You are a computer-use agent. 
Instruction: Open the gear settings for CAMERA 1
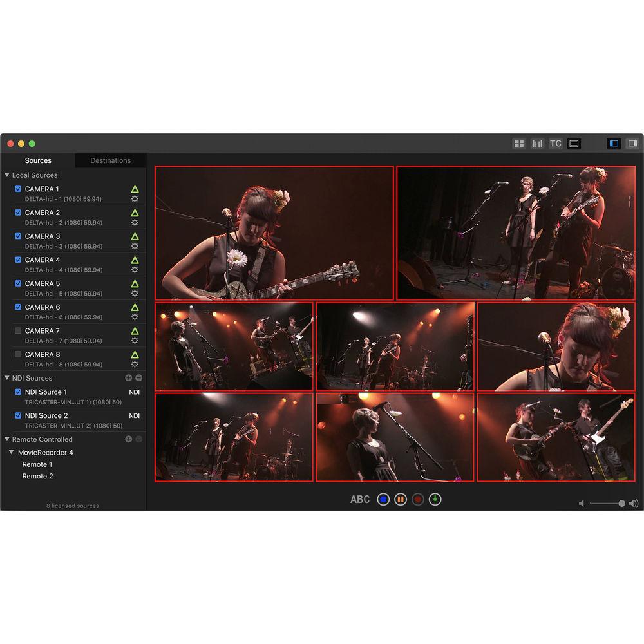pos(135,199)
